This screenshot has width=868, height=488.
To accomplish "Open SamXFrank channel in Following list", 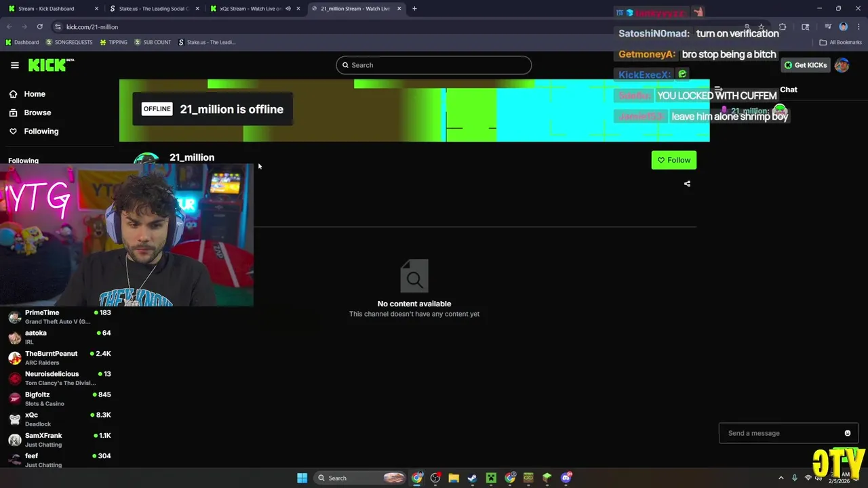I will coord(59,440).
